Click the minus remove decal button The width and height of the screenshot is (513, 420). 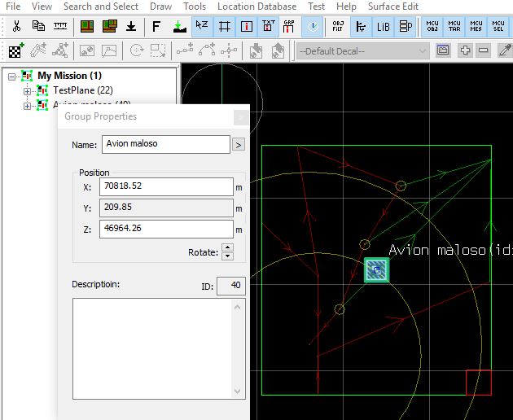483,50
